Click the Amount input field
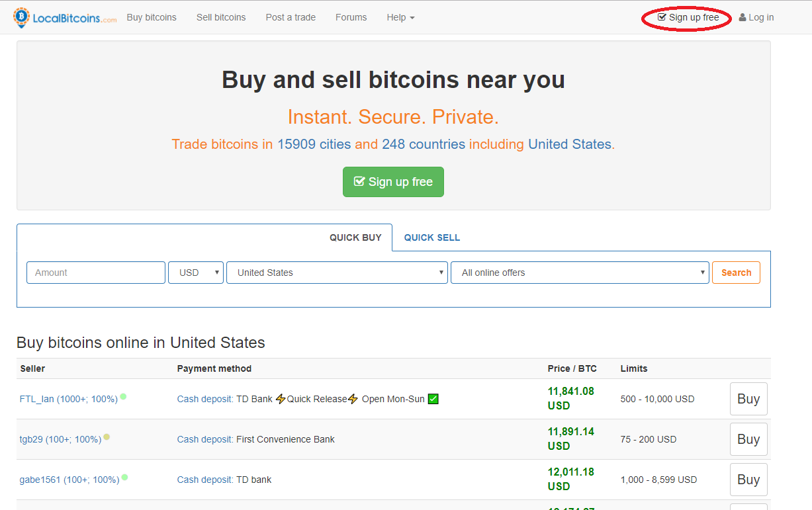Image resolution: width=812 pixels, height=510 pixels. [x=96, y=273]
